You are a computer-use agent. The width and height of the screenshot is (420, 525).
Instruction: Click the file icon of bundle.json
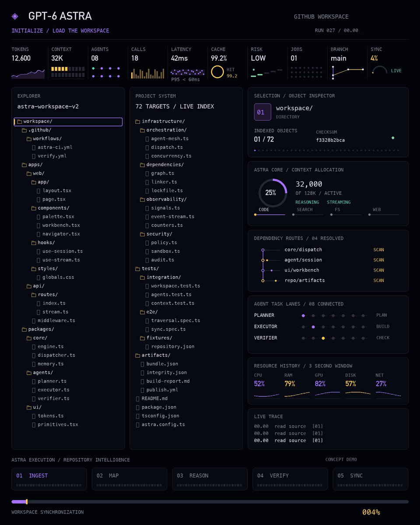(142, 364)
